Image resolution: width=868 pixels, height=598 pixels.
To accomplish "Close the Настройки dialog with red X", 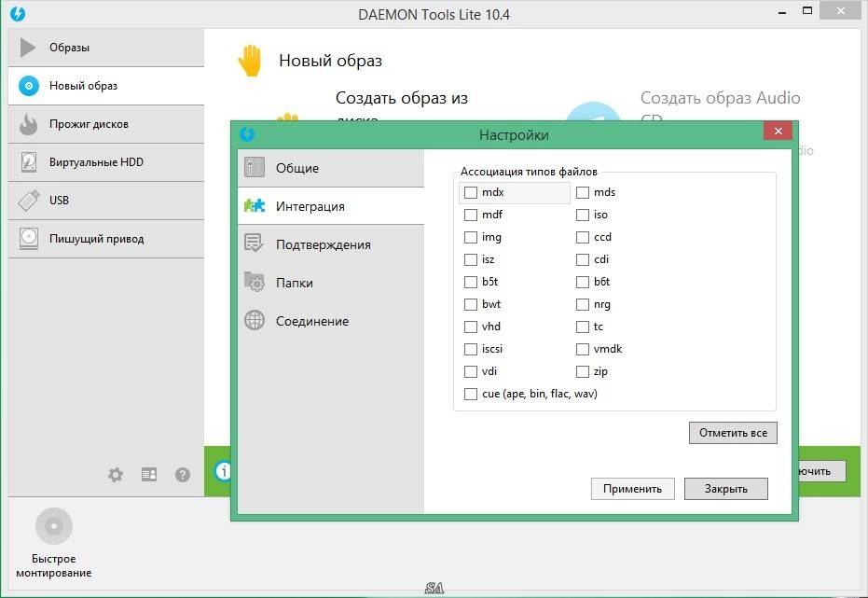I will point(778,131).
